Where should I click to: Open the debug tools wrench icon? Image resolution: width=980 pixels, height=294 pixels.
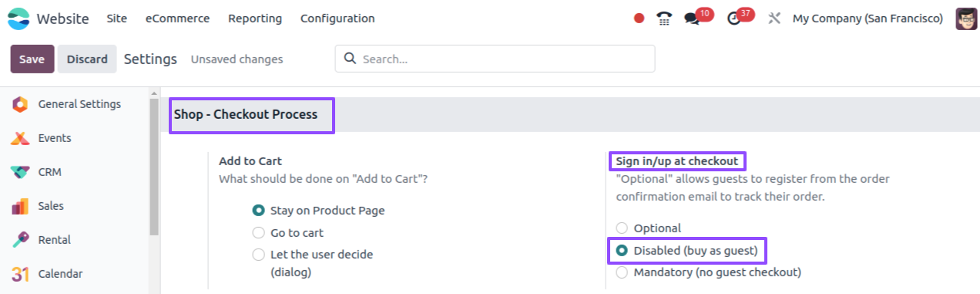tap(774, 19)
